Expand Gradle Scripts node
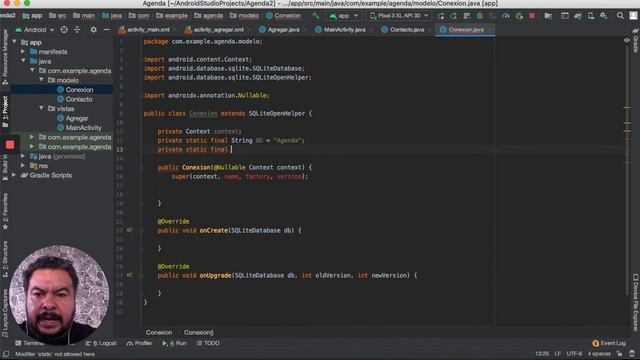The width and height of the screenshot is (640, 360). 14,176
